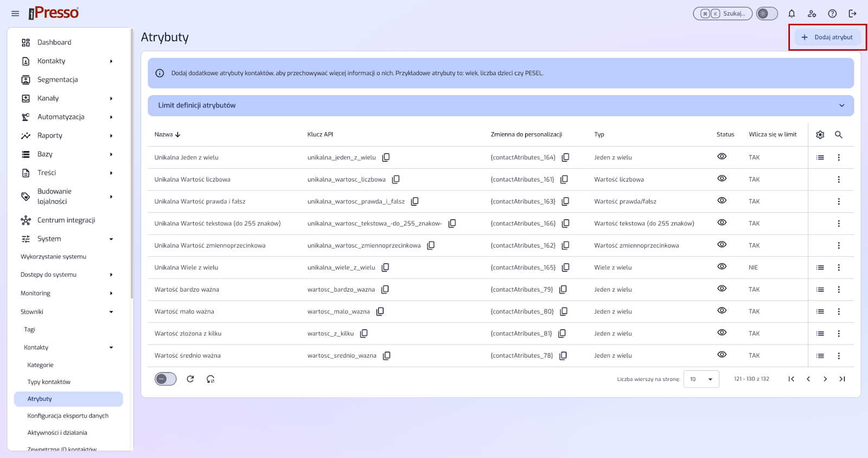Open table column settings gear icon
Viewport: 868px width, 458px height.
(x=820, y=134)
